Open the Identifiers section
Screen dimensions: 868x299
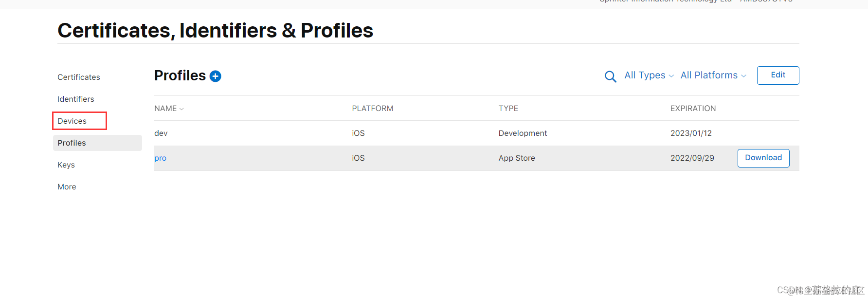tap(76, 99)
